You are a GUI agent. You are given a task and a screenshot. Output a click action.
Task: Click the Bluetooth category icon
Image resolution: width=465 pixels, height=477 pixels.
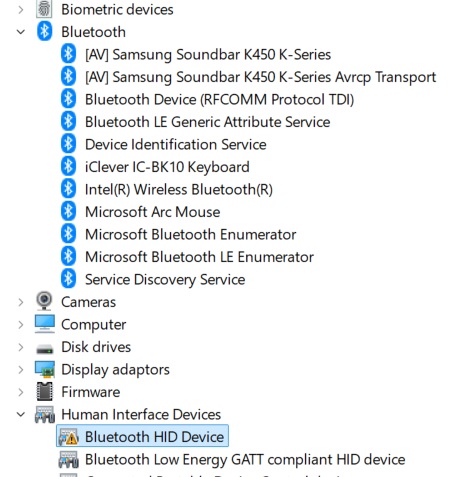[x=44, y=31]
